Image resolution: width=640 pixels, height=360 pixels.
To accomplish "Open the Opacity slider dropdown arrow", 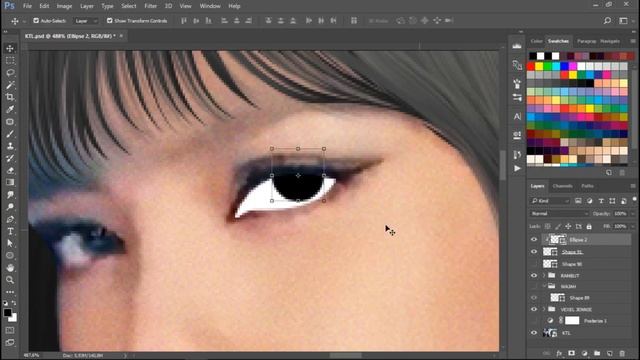I will coord(632,213).
